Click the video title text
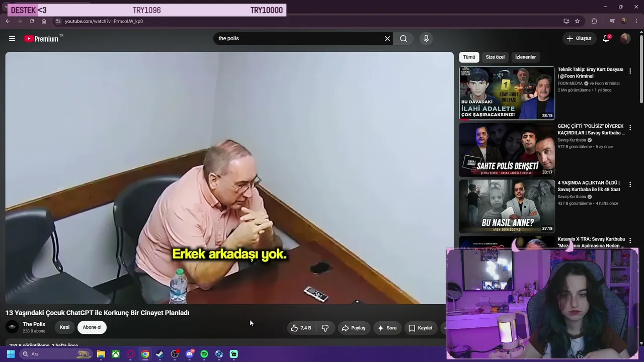Image resolution: width=644 pixels, height=362 pixels. pos(98,313)
